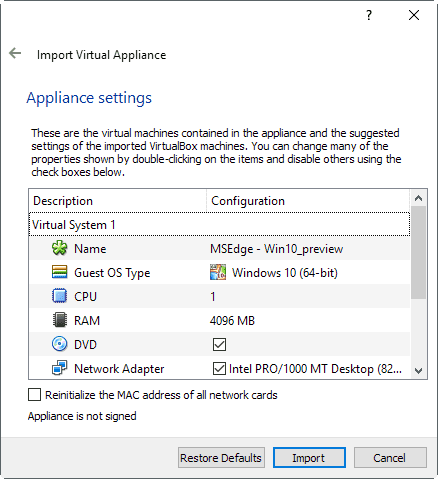438x479 pixels.
Task: Select the Virtual System 1 row
Action: pos(219,224)
